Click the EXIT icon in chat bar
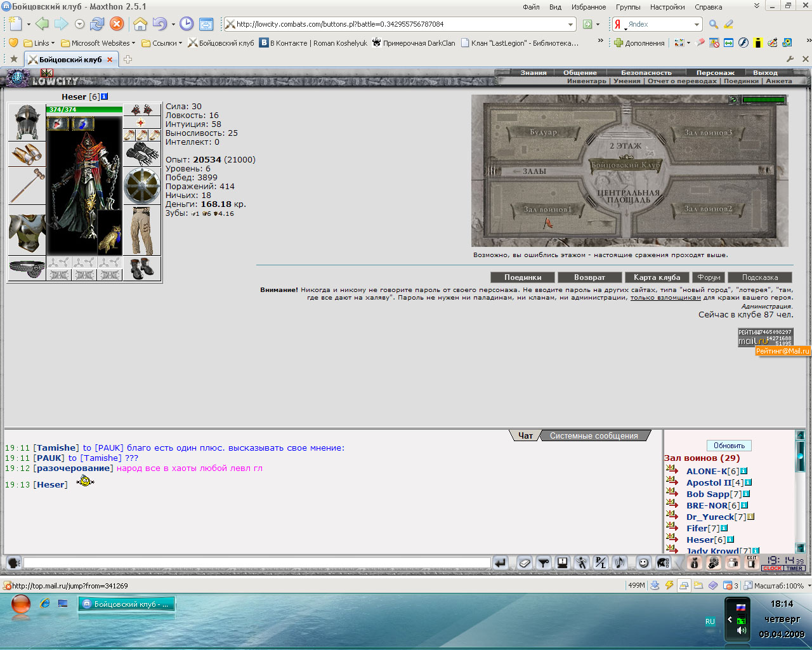 pos(752,562)
